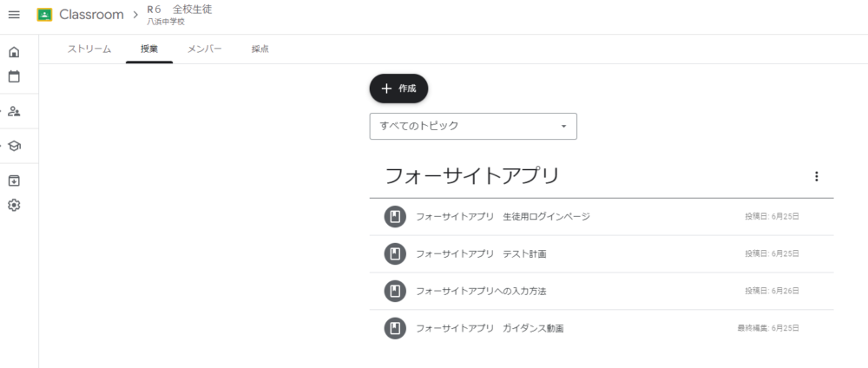The height and width of the screenshot is (368, 868).
Task: Open the Calendar sidebar icon
Action: point(15,77)
